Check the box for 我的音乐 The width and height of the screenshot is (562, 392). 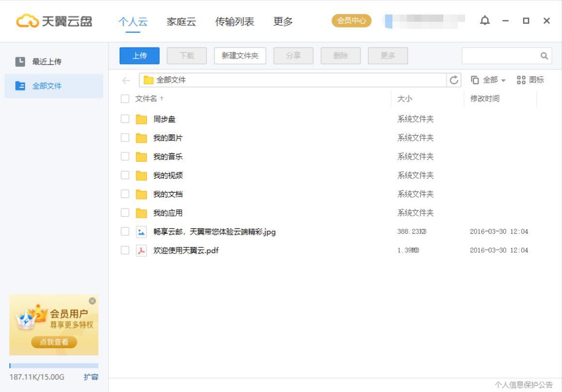pos(125,156)
